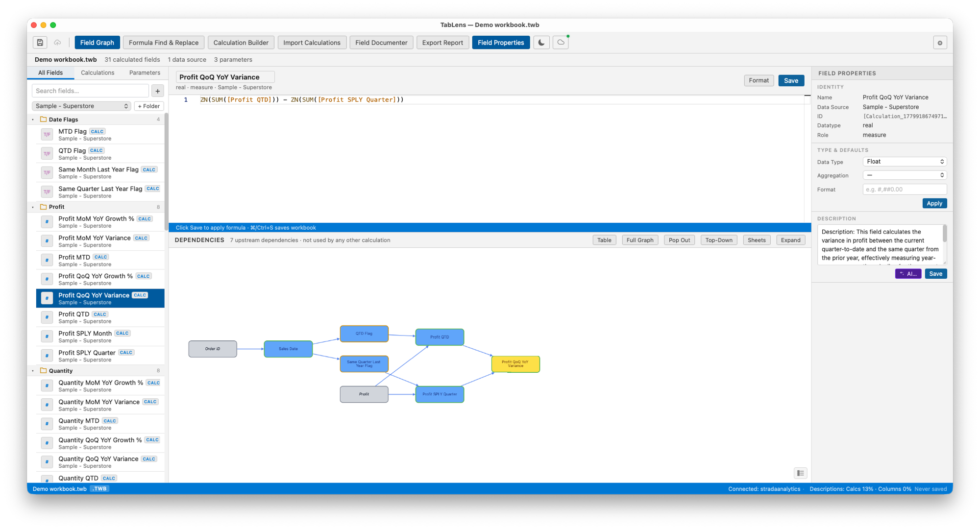
Task: Click the description box scrollbar
Action: click(x=944, y=234)
